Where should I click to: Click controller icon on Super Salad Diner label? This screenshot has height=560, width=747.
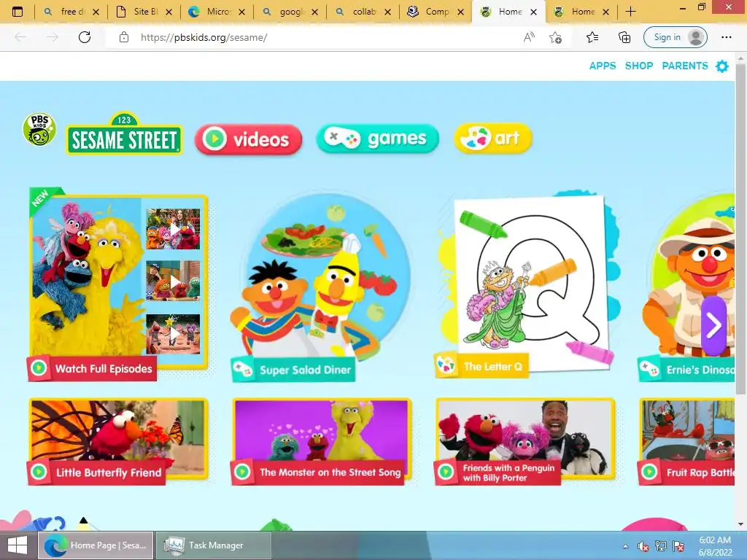[243, 370]
